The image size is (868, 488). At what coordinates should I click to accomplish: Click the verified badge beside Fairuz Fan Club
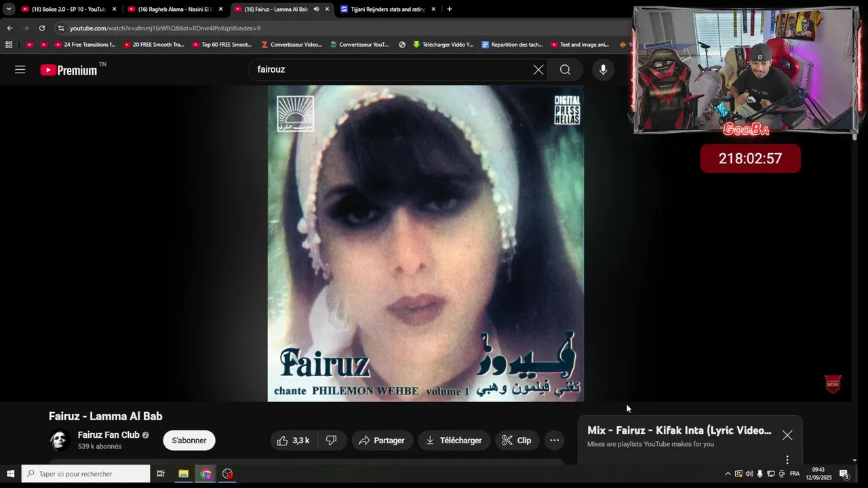click(x=146, y=435)
